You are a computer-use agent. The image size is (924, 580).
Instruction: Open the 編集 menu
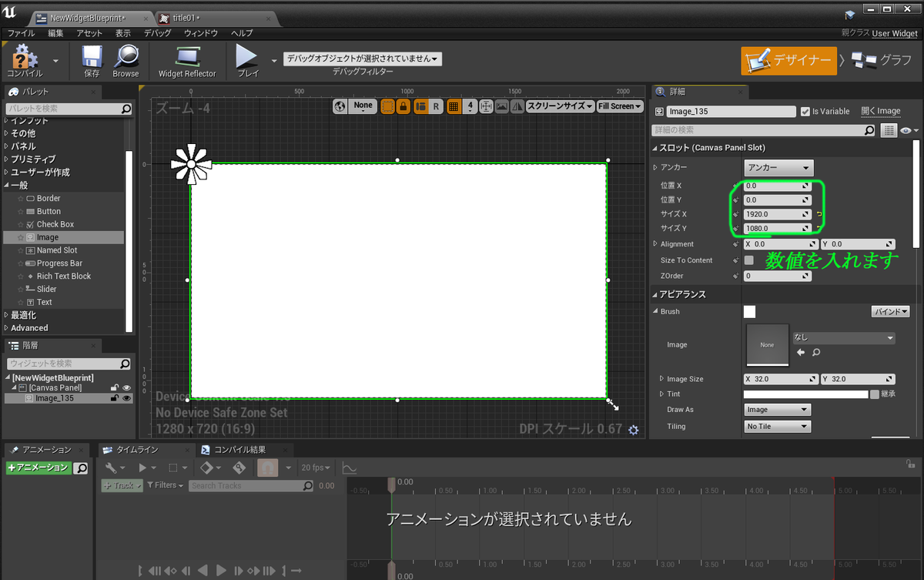point(55,33)
